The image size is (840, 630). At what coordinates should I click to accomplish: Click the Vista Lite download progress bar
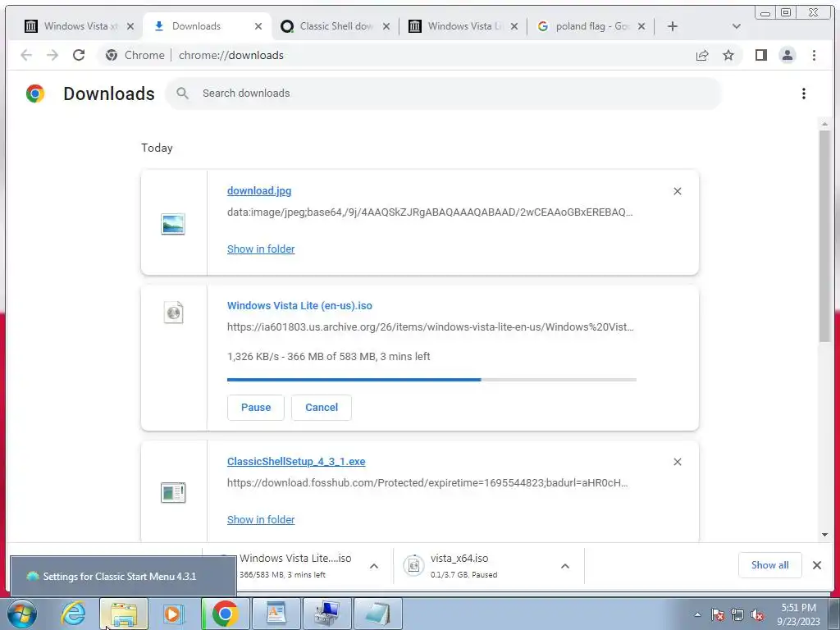431,380
